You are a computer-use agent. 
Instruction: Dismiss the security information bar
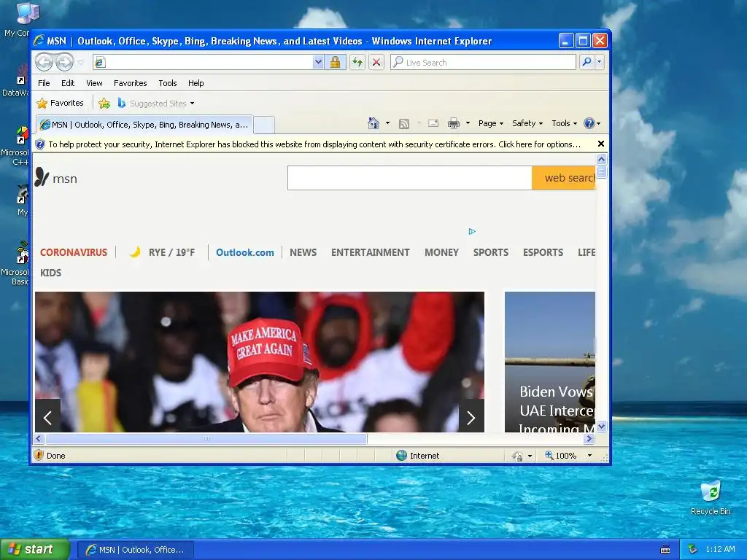tap(601, 144)
